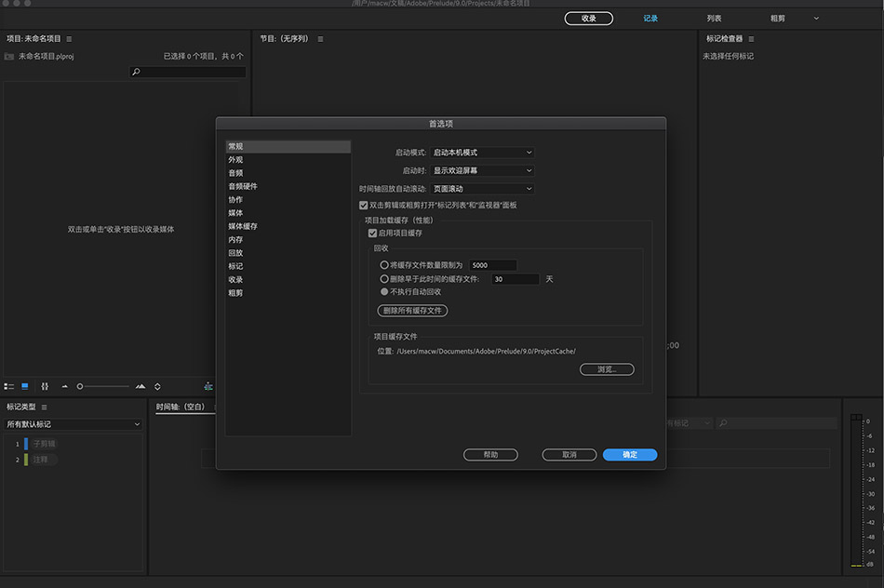The image size is (884, 588).
Task: Select 将缓存文件数量限制为 radio option
Action: pyautogui.click(x=384, y=265)
